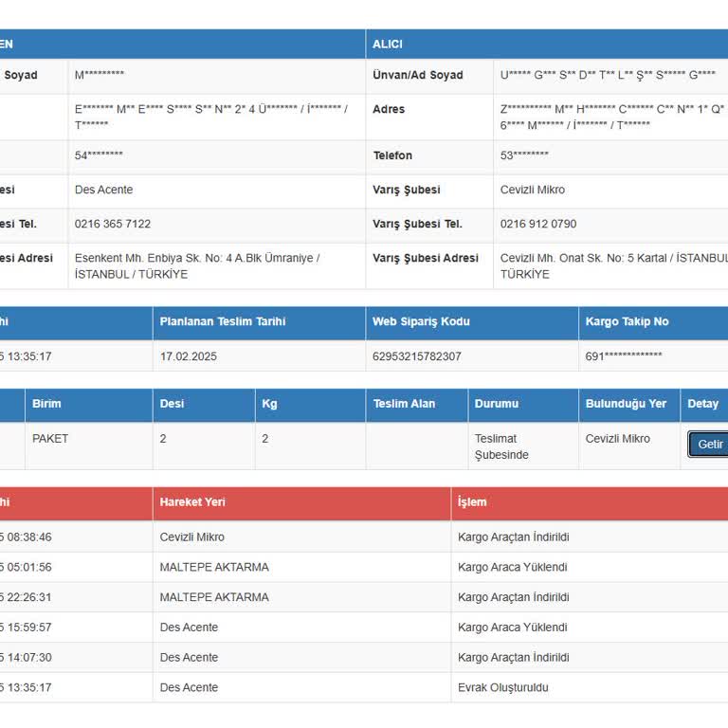
Task: Click the PAKET unit cell
Action: click(50, 439)
